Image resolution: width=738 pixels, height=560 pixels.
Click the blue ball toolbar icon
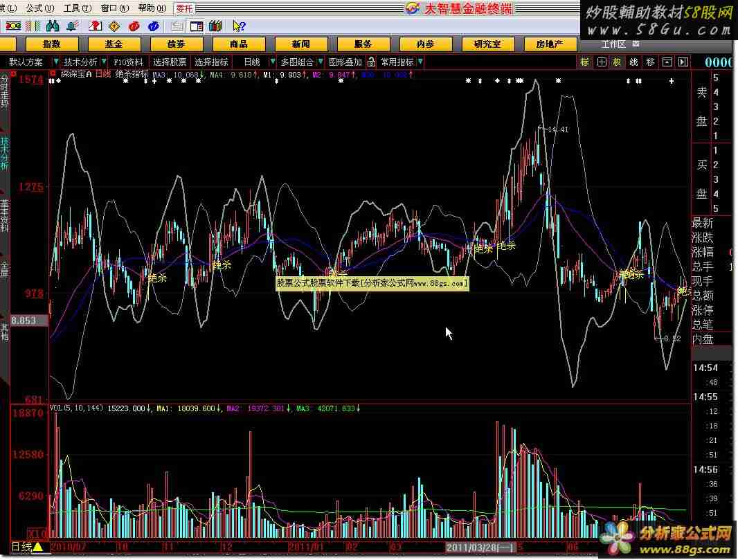154,26
